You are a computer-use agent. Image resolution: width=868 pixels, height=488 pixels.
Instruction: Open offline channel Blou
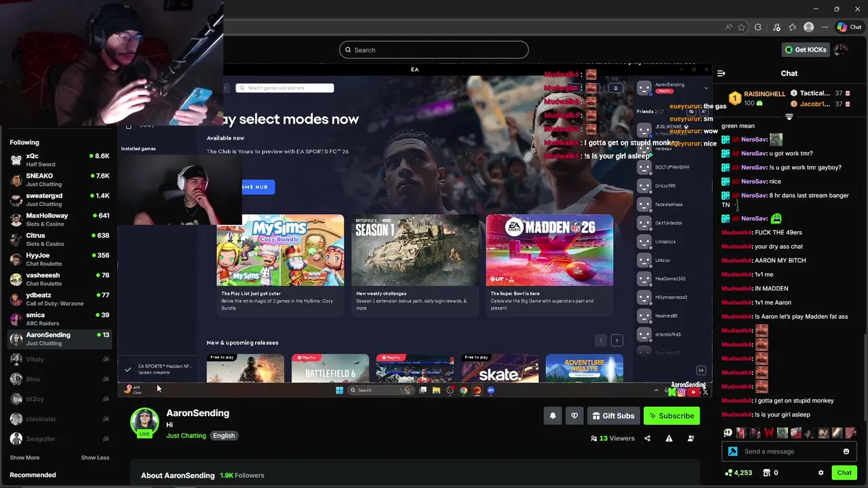click(60, 379)
